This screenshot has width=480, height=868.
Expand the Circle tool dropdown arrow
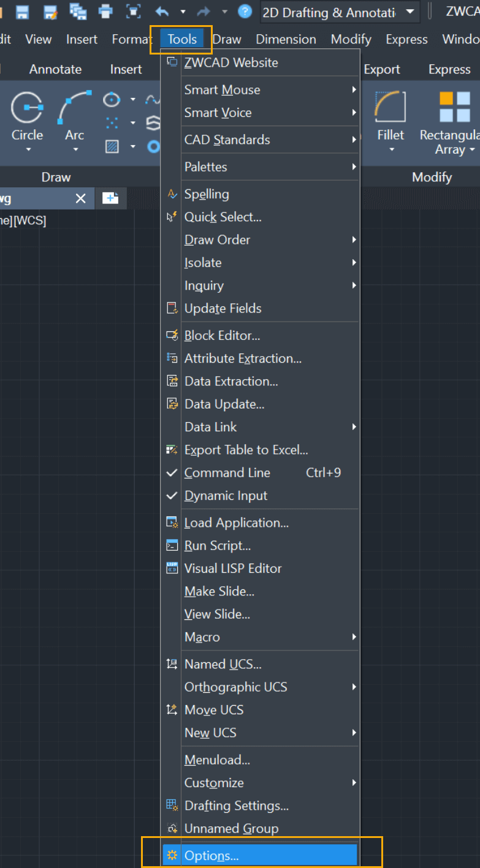click(28, 149)
